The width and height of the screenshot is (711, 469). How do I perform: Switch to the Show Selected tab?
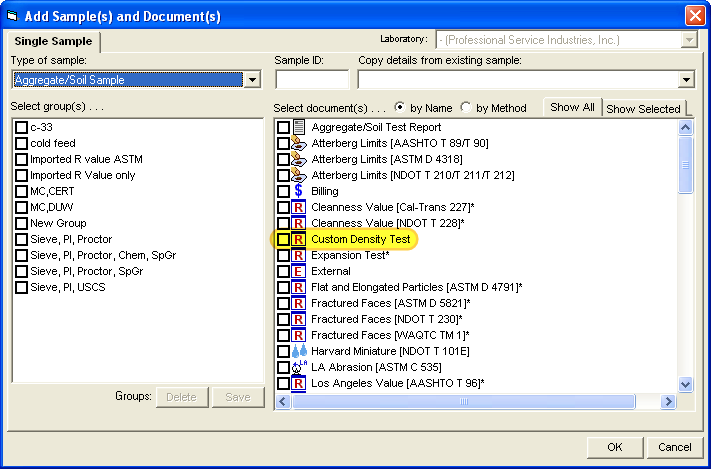(x=643, y=108)
